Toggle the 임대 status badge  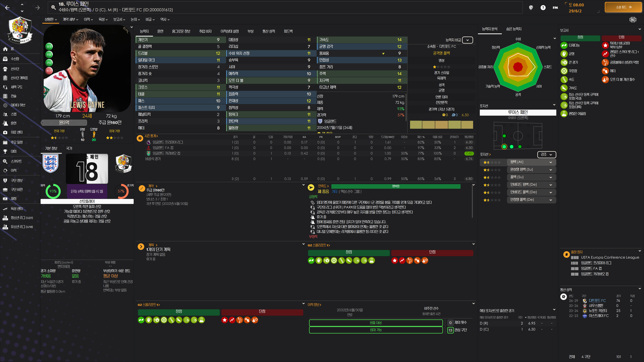49,46
